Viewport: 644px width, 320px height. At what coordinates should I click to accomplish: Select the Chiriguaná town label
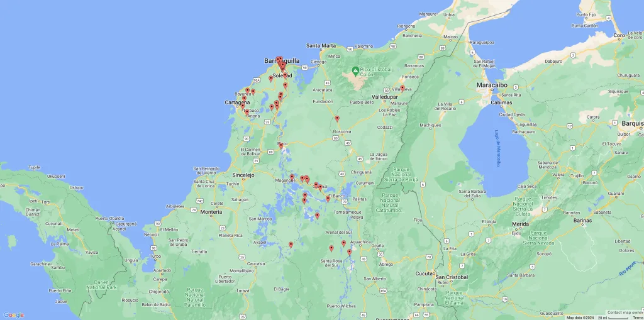pos(361,172)
